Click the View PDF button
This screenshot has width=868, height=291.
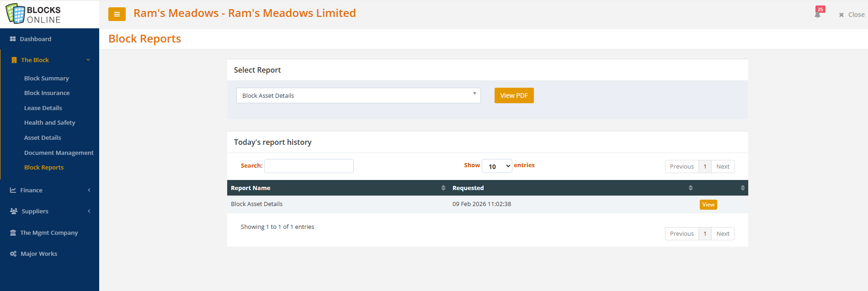[514, 95]
